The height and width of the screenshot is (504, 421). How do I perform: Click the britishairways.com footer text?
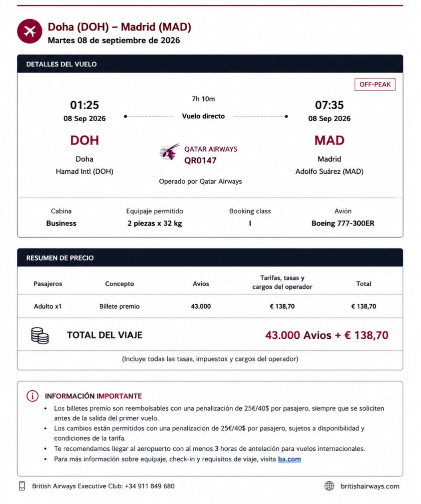pos(370,486)
